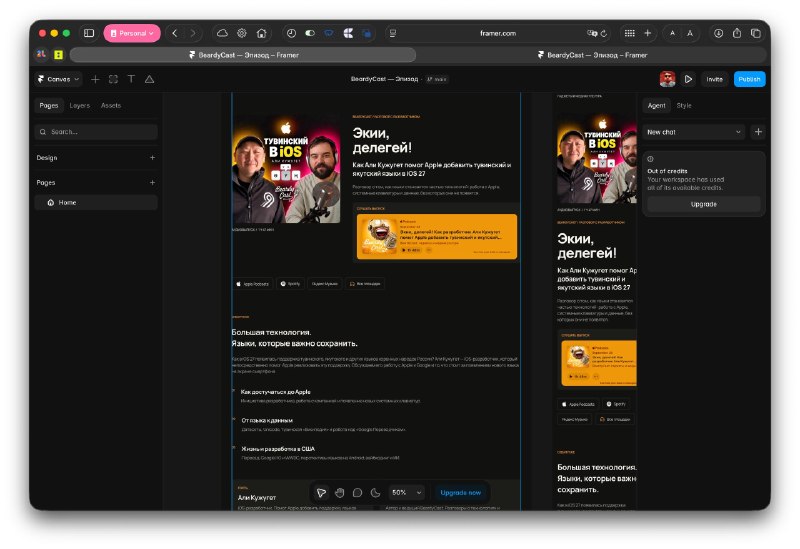Open the 50% zoom dropdown

(406, 493)
